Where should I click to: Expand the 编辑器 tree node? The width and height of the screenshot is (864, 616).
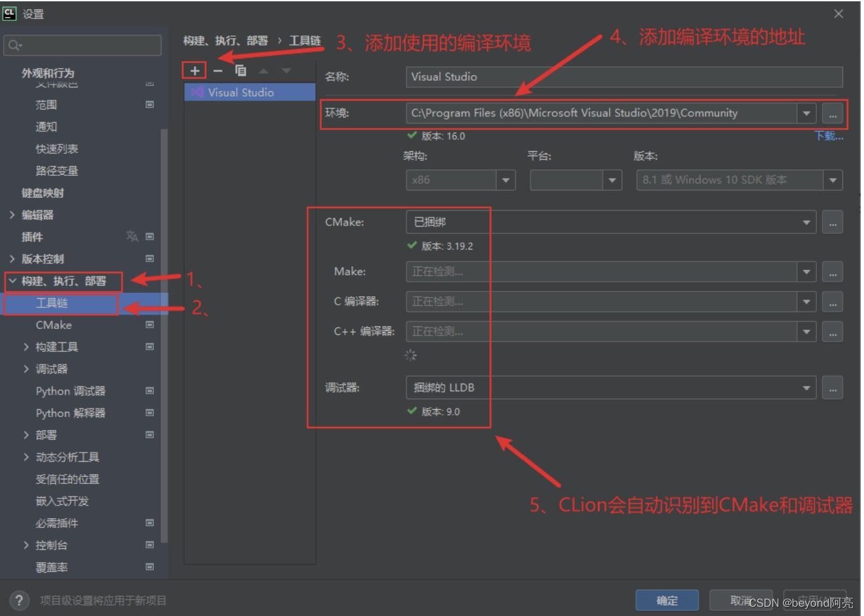pos(12,215)
